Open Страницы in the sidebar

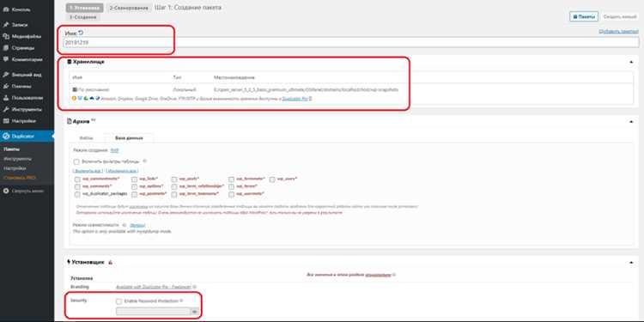(x=23, y=47)
